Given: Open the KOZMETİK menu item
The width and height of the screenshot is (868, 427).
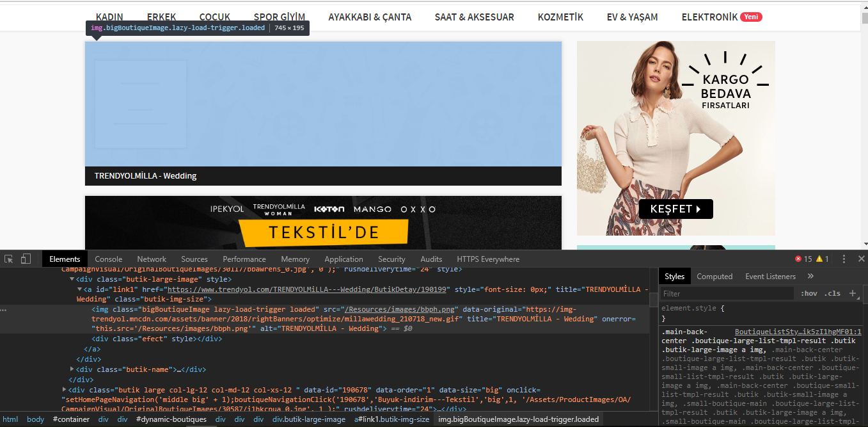Looking at the screenshot, I should 560,17.
